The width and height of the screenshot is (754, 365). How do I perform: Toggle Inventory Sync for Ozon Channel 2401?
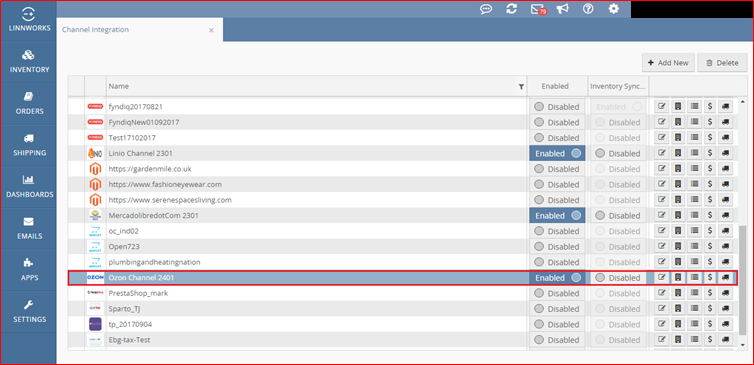click(618, 277)
